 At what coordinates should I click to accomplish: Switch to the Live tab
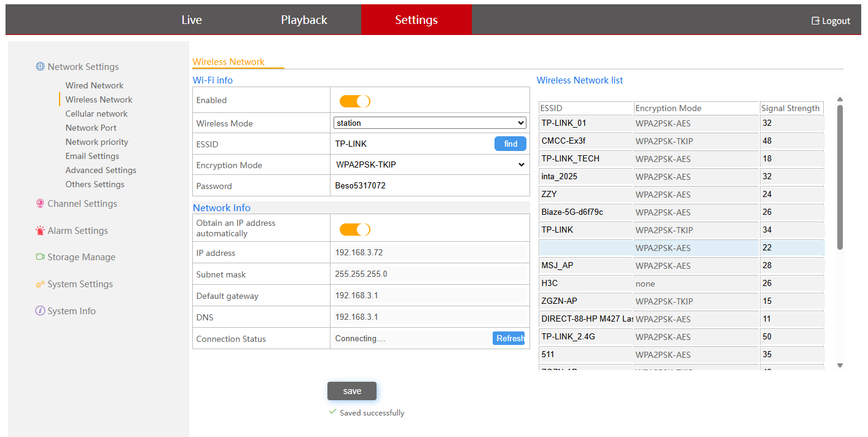click(192, 20)
